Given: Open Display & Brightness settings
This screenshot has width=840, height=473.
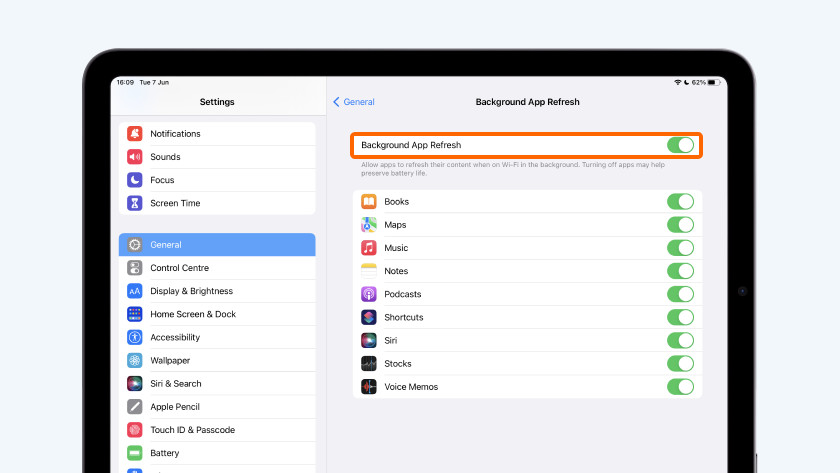Looking at the screenshot, I should [191, 291].
